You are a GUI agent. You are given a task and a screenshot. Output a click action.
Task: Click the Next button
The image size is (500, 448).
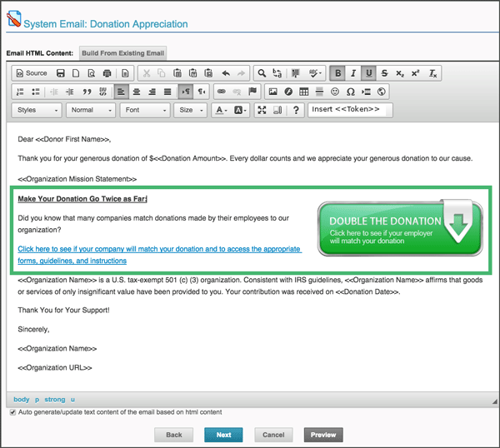223,435
